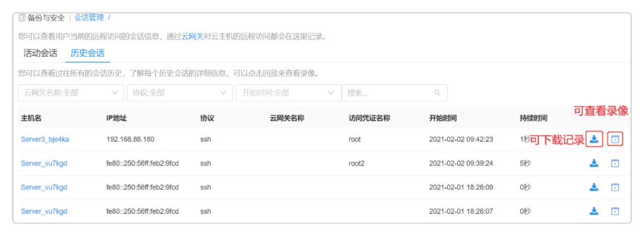Switch to the 活动会话 tab
The width and height of the screenshot is (644, 236).
tap(41, 53)
